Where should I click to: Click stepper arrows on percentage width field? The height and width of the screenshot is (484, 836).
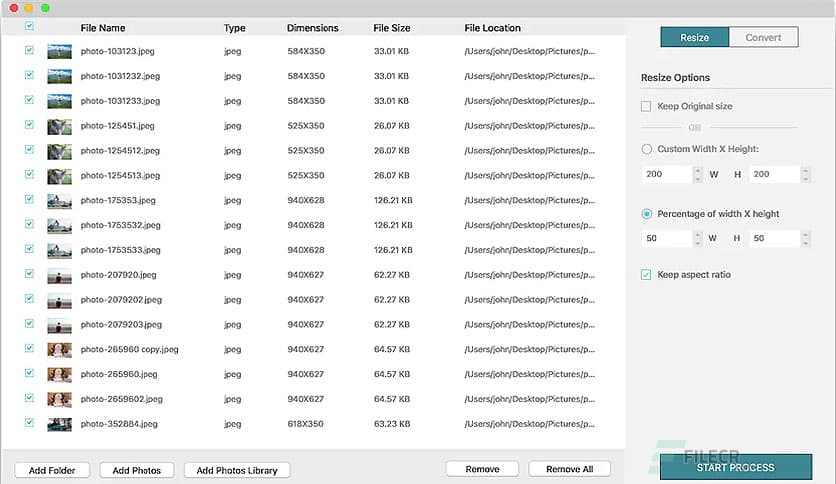[697, 239]
